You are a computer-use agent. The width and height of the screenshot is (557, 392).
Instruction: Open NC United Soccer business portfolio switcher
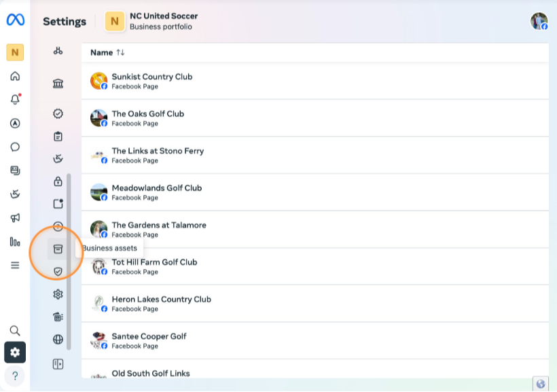[151, 21]
